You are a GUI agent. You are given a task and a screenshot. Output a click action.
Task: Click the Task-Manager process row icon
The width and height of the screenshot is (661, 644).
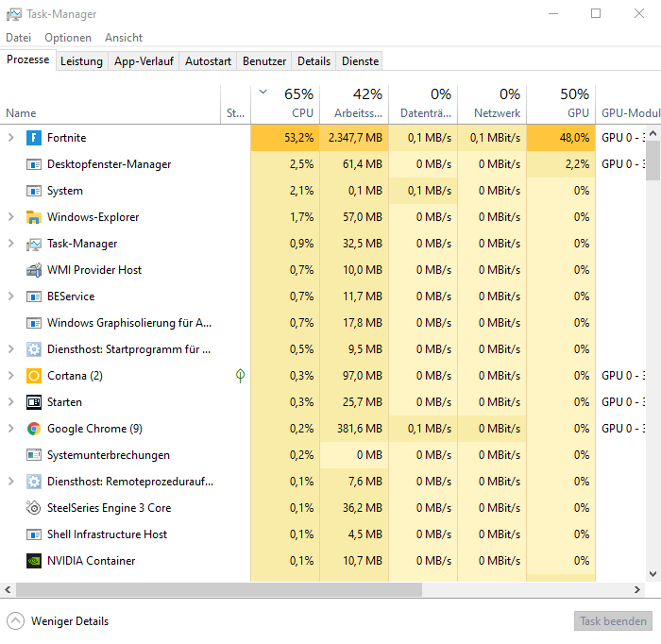coord(34,244)
